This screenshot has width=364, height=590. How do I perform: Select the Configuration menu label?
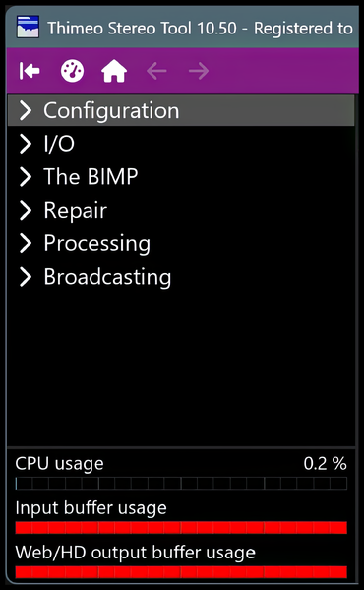[111, 111]
